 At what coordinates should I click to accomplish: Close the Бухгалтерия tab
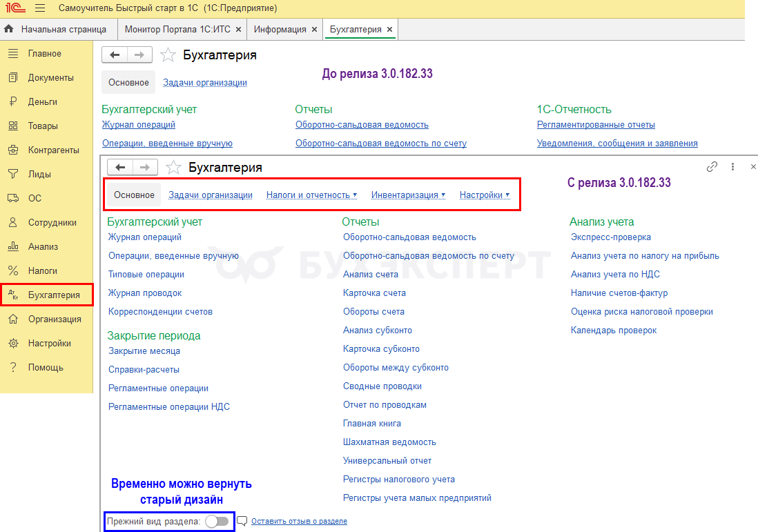tap(389, 30)
